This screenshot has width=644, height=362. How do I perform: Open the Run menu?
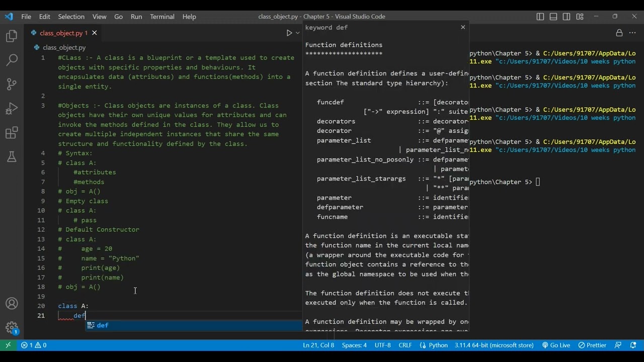coord(136,17)
